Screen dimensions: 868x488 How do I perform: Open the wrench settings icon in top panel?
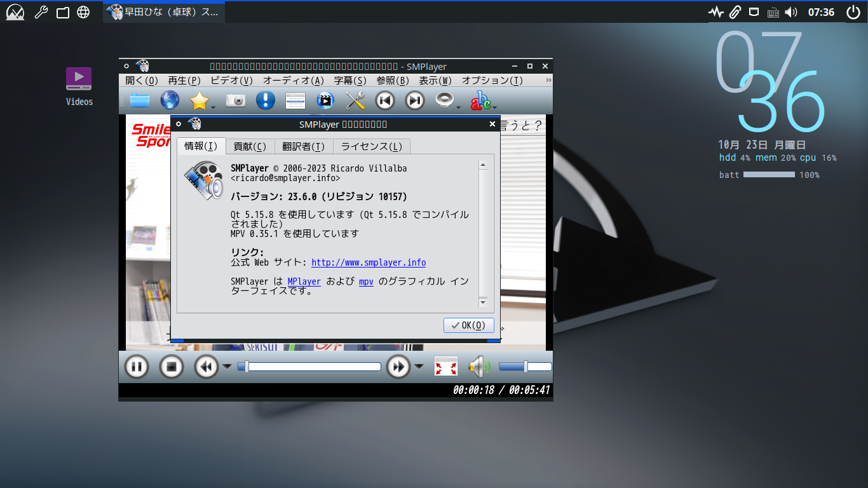pos(41,12)
